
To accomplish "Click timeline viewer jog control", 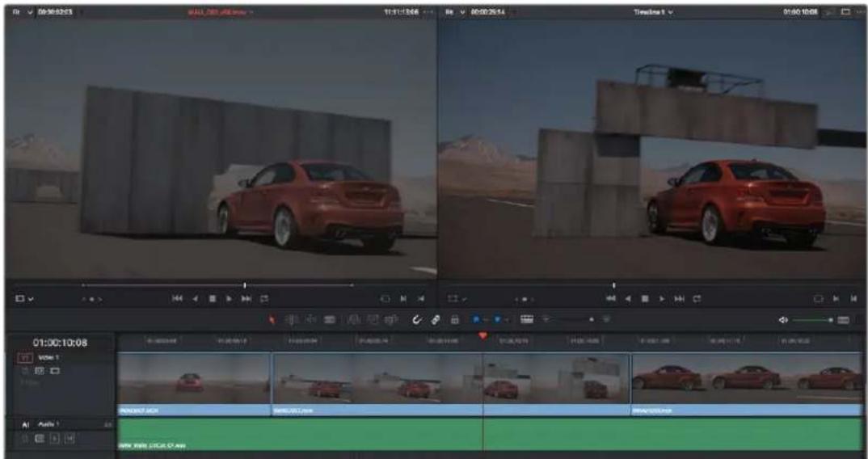I will pyautogui.click(x=525, y=299).
